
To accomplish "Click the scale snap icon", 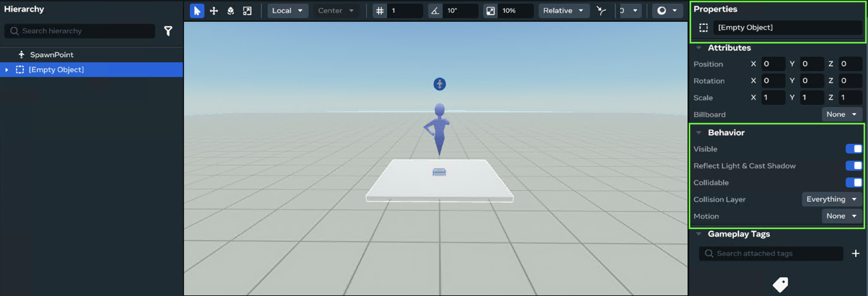I will pyautogui.click(x=491, y=11).
